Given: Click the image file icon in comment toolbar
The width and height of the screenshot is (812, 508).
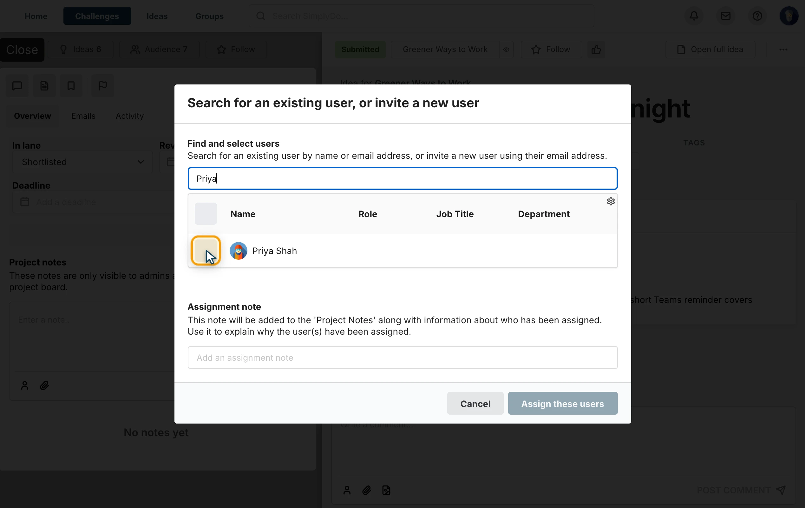Looking at the screenshot, I should [386, 490].
